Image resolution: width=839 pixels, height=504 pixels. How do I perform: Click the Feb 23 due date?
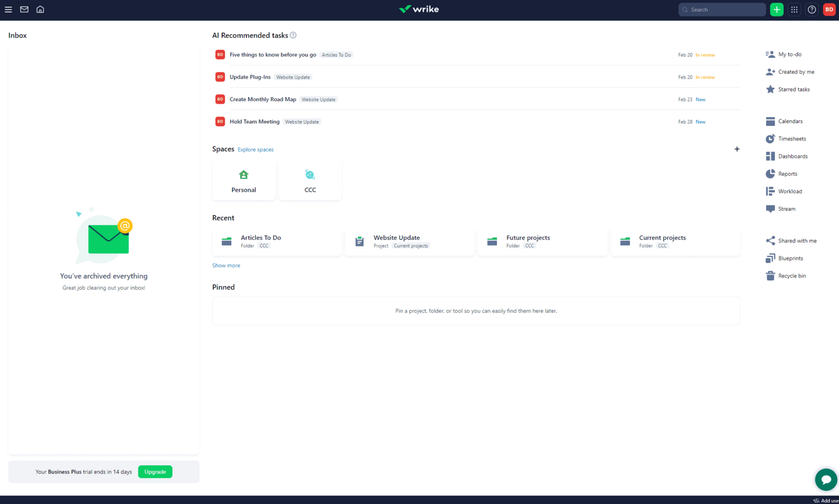(685, 100)
